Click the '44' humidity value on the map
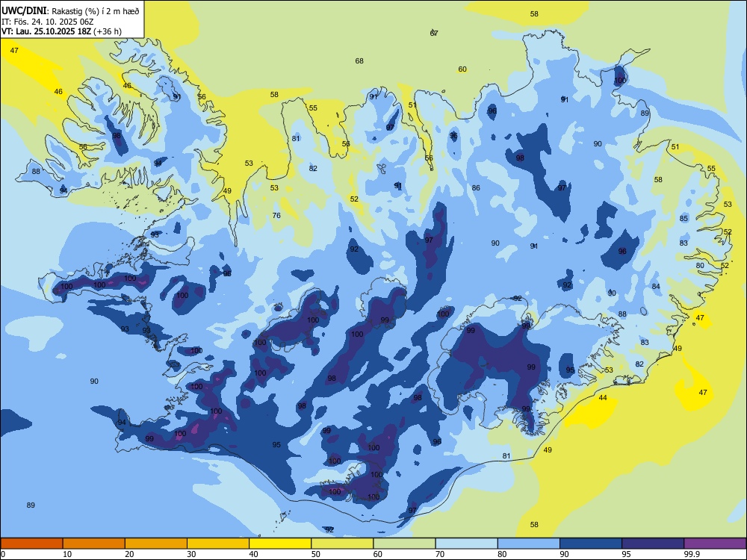The width and height of the screenshot is (747, 560). (603, 398)
